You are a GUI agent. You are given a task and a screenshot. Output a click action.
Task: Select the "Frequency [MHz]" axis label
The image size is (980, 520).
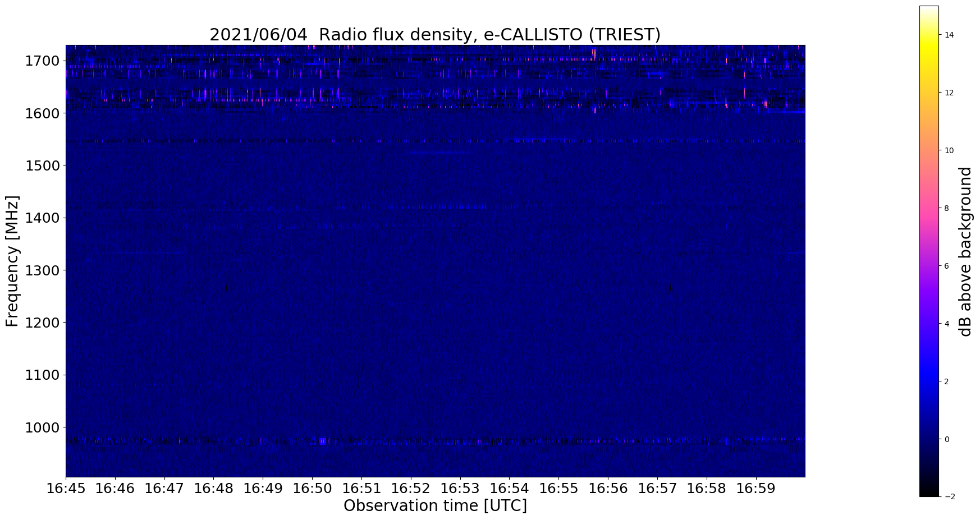12,261
